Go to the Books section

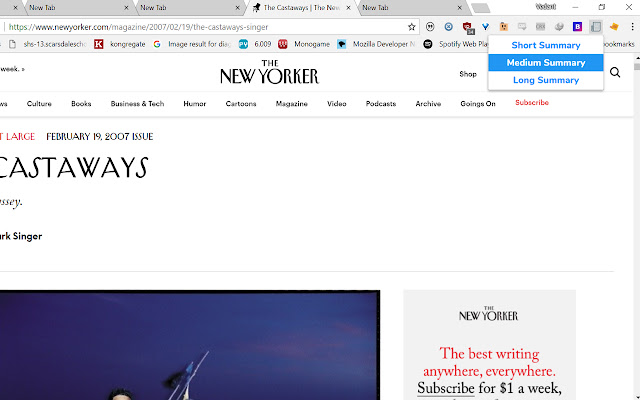(x=81, y=104)
